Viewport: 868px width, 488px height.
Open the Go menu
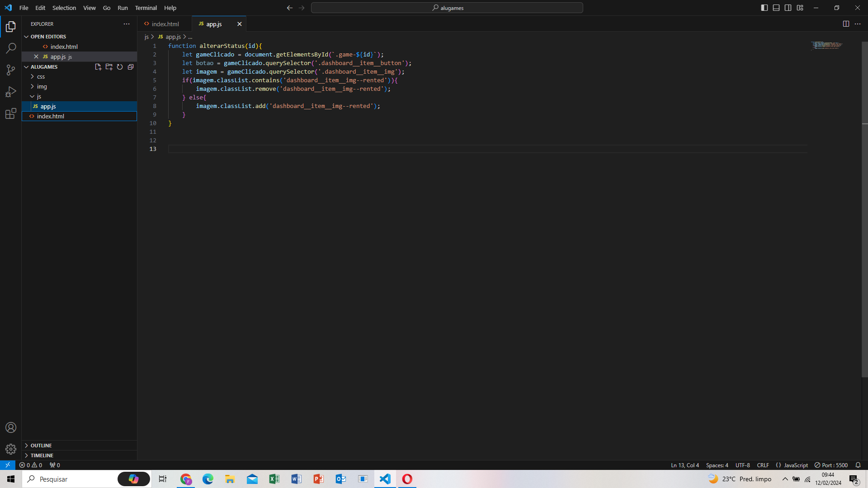click(107, 8)
